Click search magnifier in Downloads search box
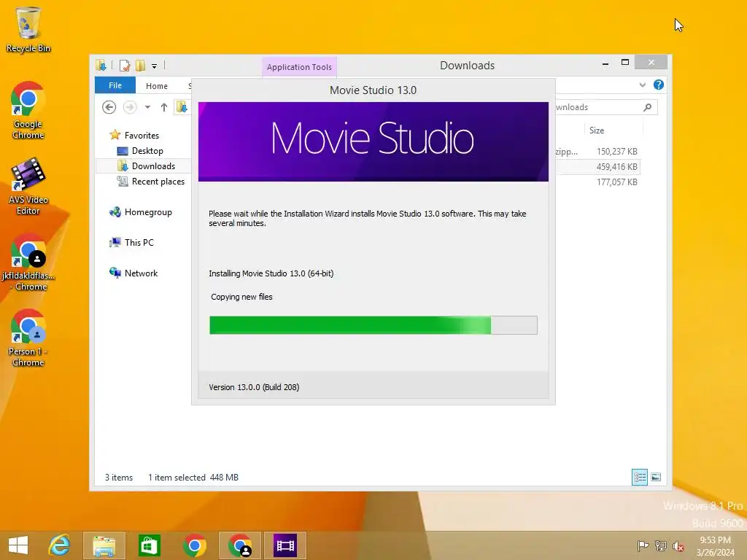 [x=647, y=107]
